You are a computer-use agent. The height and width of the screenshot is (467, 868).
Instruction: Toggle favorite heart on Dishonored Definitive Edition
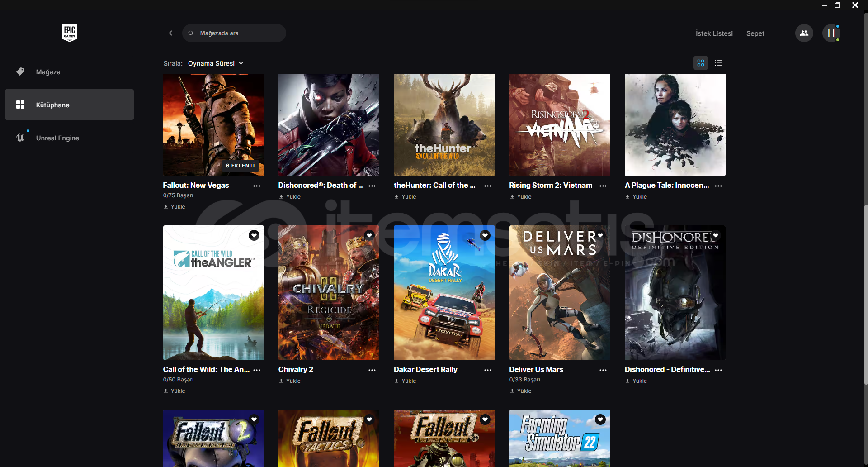click(x=716, y=235)
